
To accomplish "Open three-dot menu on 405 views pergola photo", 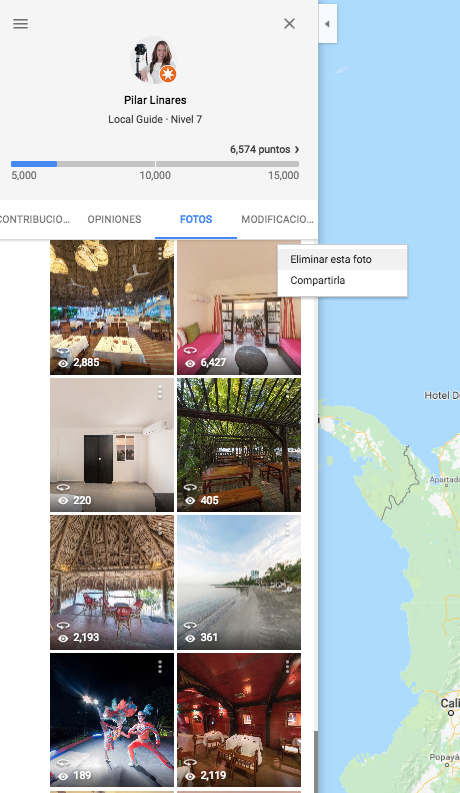I will (287, 391).
